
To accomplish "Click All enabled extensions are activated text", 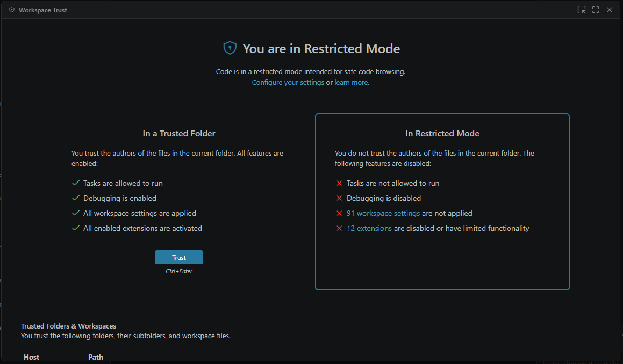I will [142, 228].
